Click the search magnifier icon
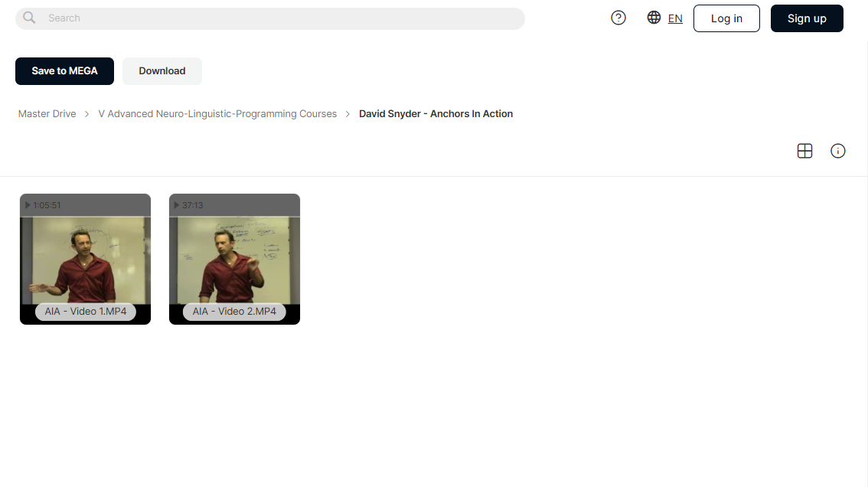 (29, 18)
